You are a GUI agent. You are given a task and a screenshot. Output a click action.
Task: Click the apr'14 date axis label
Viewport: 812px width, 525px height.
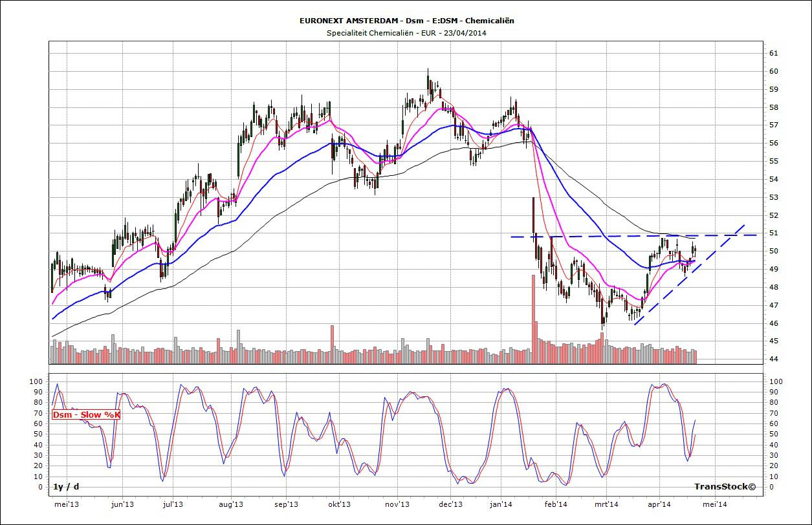659,504
